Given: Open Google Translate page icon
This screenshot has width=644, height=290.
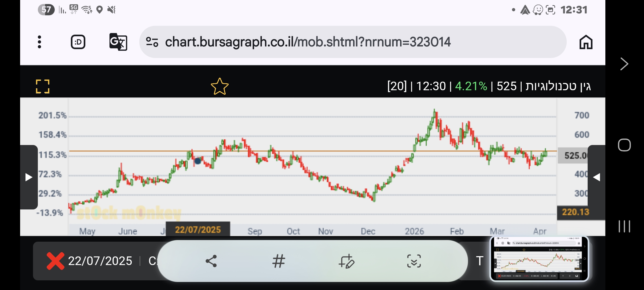Looking at the screenshot, I should point(118,42).
